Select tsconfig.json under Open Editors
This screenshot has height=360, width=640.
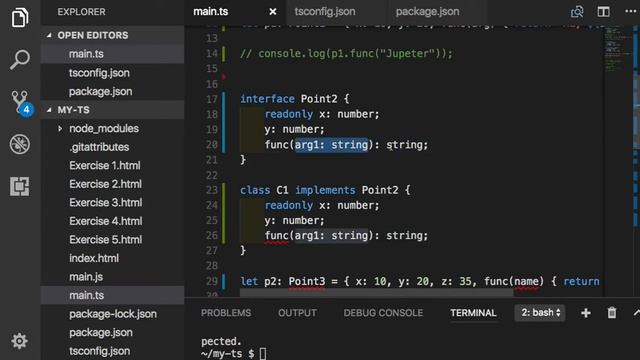pyautogui.click(x=112, y=73)
